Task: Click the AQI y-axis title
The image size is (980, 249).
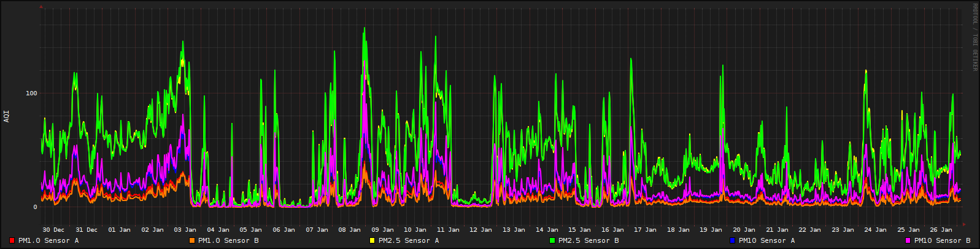Action: click(x=7, y=116)
